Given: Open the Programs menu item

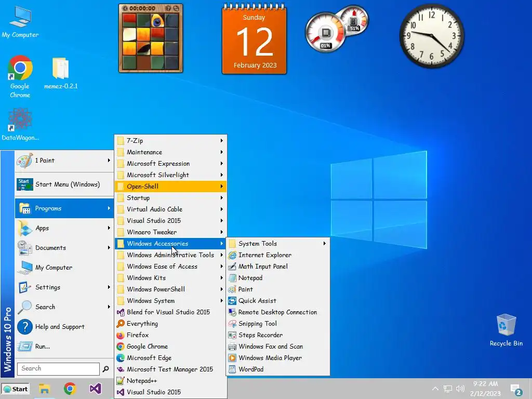Looking at the screenshot, I should click(64, 208).
